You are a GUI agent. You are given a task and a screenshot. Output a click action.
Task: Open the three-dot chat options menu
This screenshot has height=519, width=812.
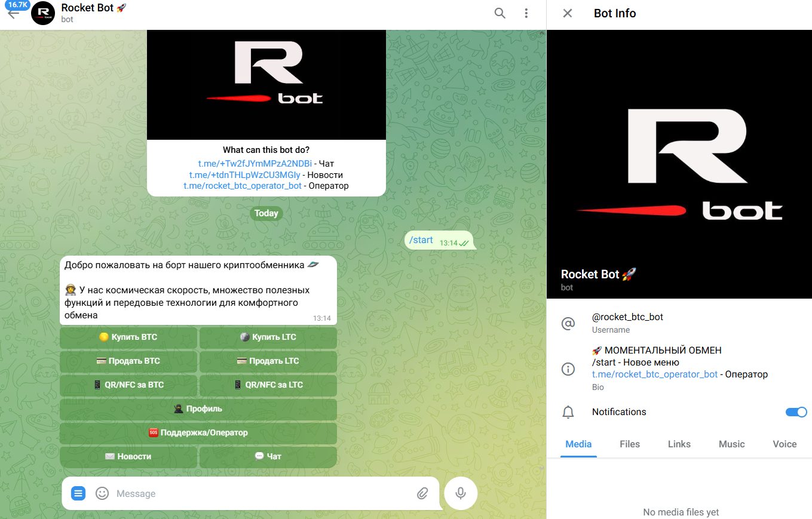tap(526, 13)
